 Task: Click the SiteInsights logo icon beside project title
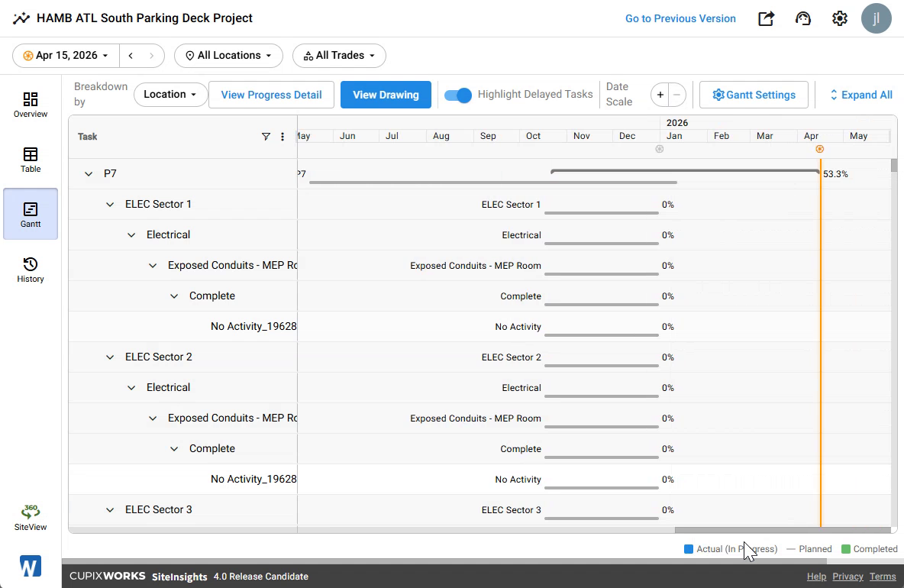[21, 18]
